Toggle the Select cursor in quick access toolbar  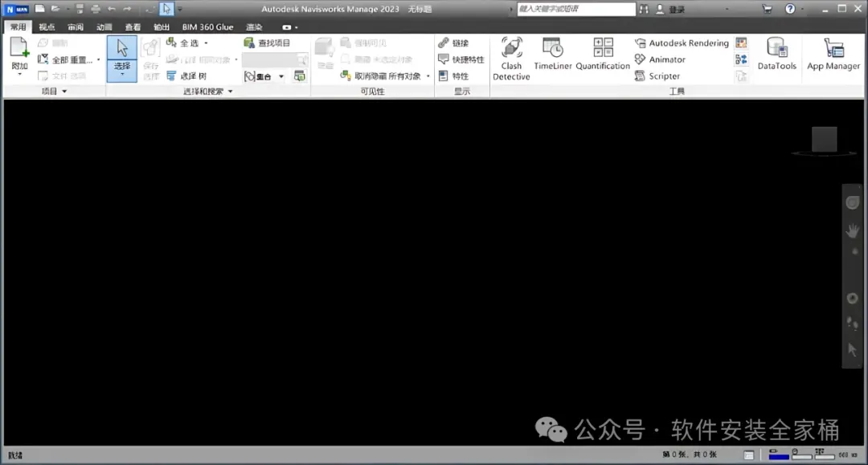pyautogui.click(x=166, y=9)
